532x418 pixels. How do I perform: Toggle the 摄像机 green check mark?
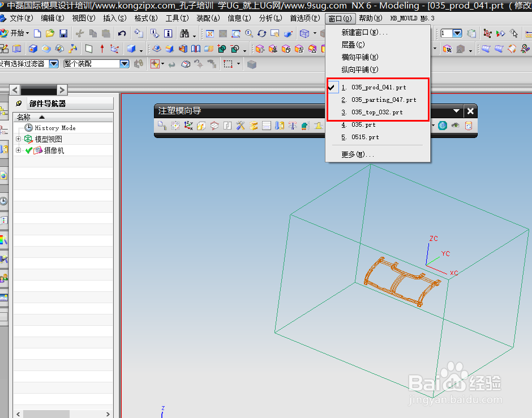29,150
